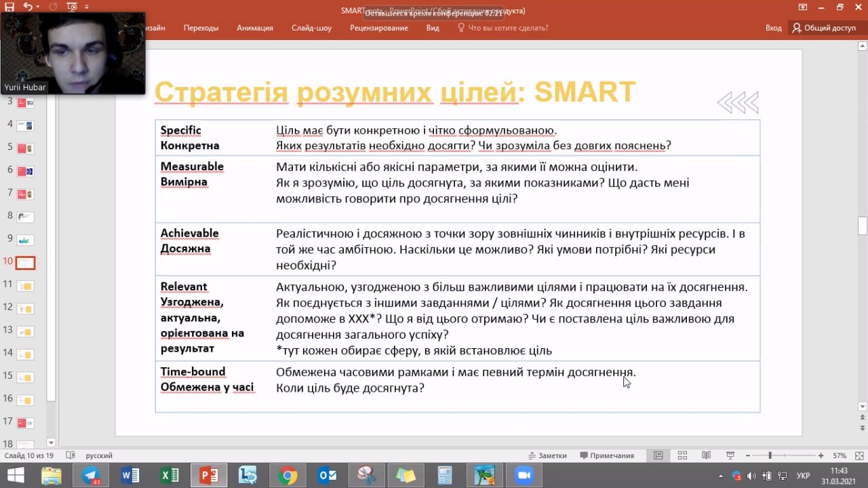Screen dimensions: 868x488
Task: Select slide 5 thumbnail
Action: 26,147
